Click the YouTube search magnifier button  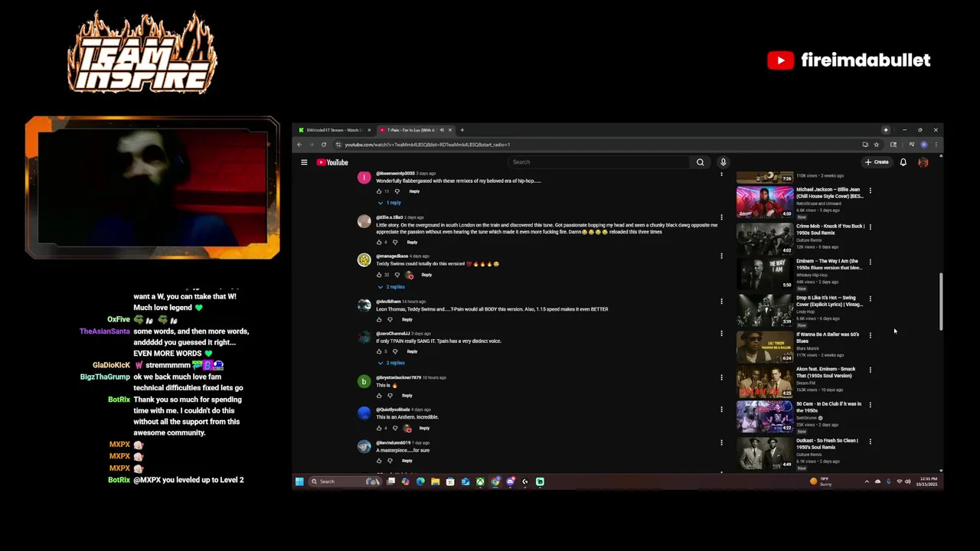pos(700,162)
